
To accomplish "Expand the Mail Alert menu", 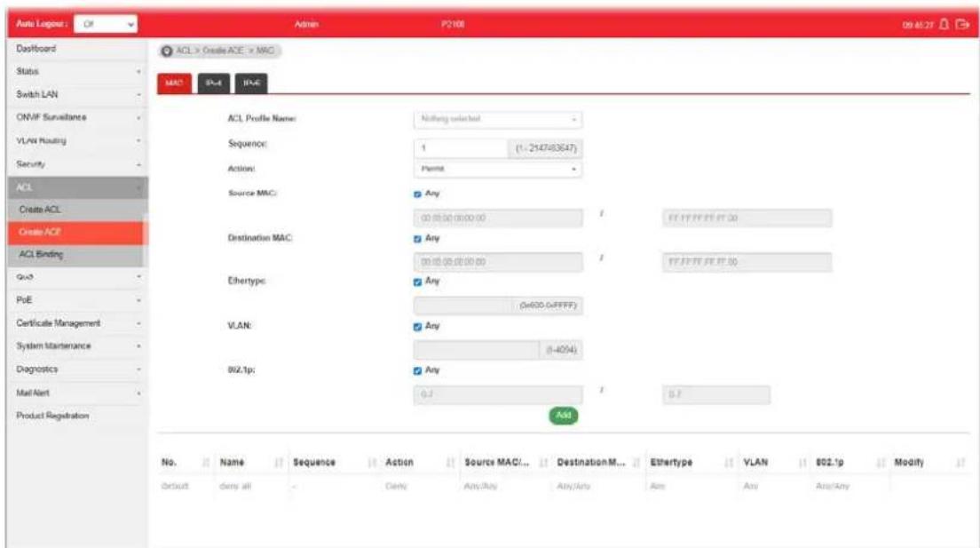I will pyautogui.click(x=77, y=393).
